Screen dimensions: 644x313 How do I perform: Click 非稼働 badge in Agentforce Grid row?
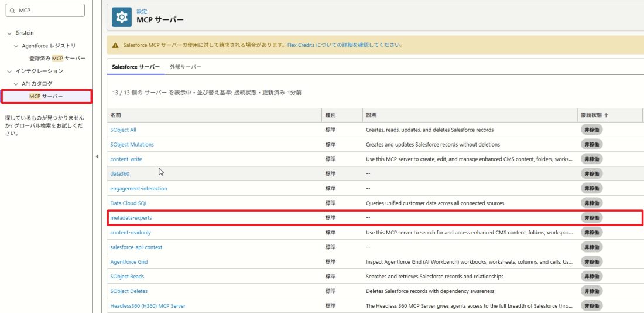591,261
